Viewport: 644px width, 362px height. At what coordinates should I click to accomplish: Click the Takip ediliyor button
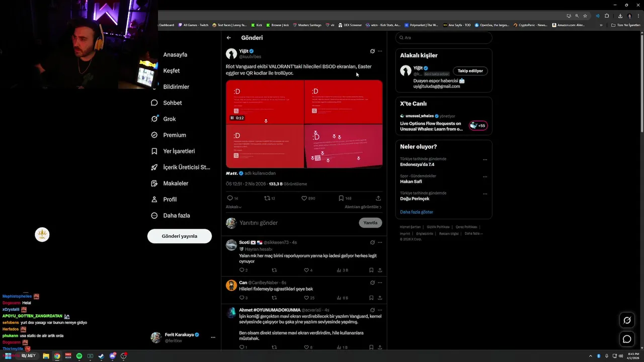click(470, 71)
